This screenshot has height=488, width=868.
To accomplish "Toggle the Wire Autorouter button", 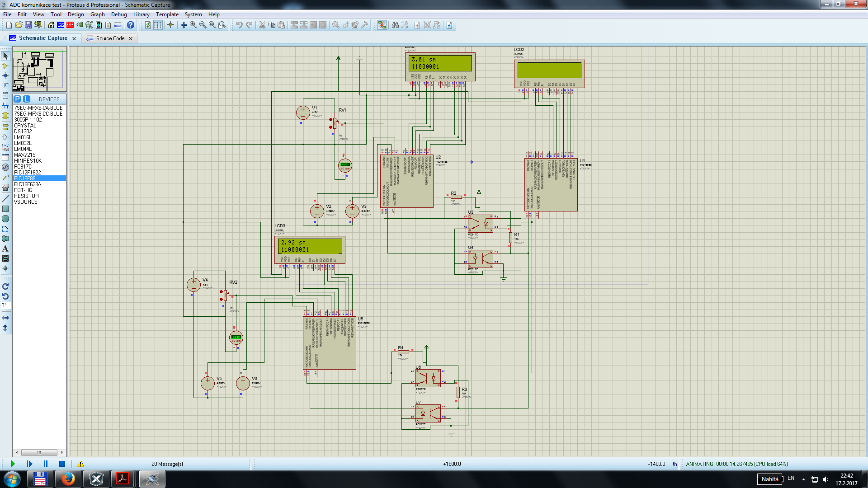I will pyautogui.click(x=382, y=25).
